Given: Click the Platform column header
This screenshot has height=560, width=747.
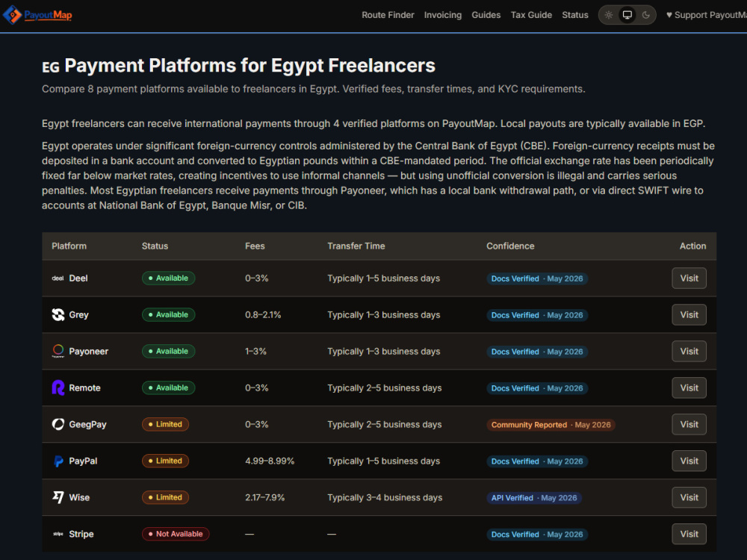Looking at the screenshot, I should click(69, 246).
